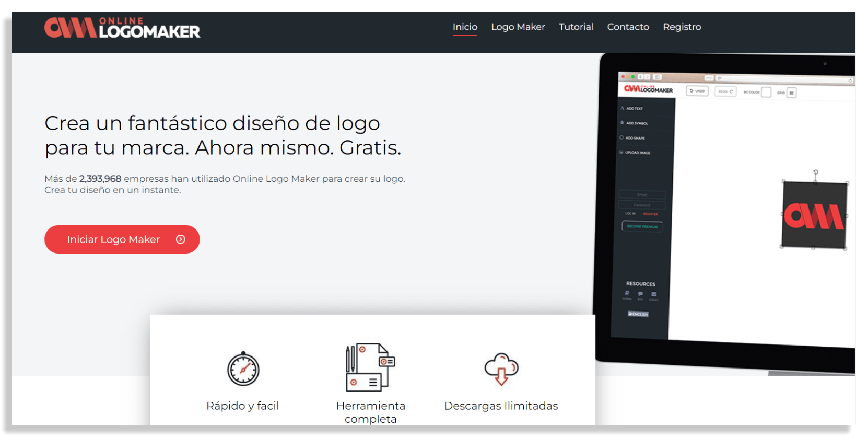The height and width of the screenshot is (437, 868).
Task: Click the stationery icon above Herramienta completa
Action: pos(370,367)
